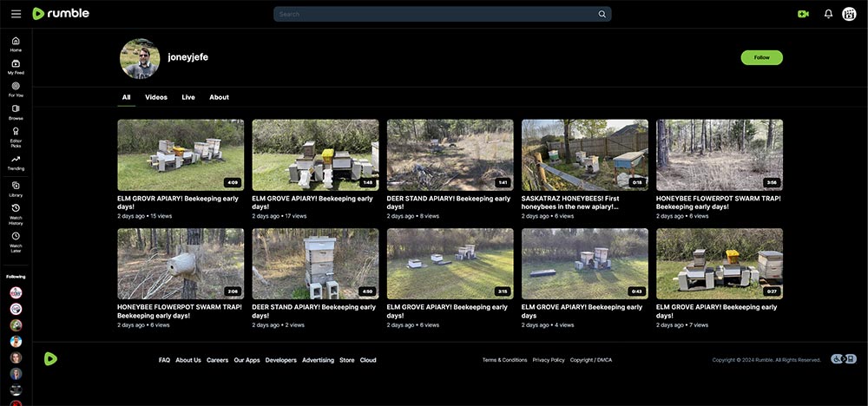This screenshot has width=868, height=406.
Task: Go to Home in the sidebar
Action: [16, 44]
